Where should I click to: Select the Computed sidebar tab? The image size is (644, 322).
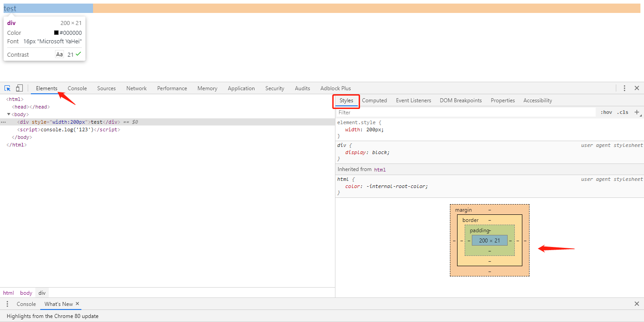point(374,100)
